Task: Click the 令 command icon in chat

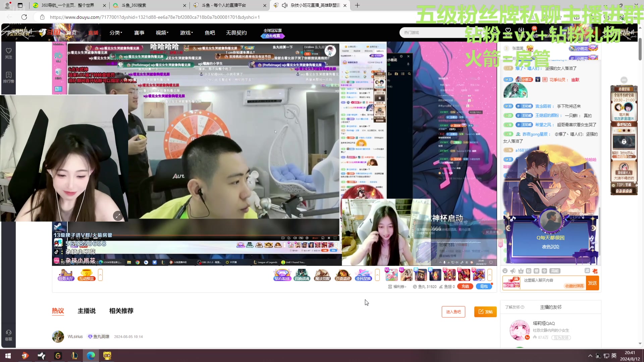Action: 544,271
